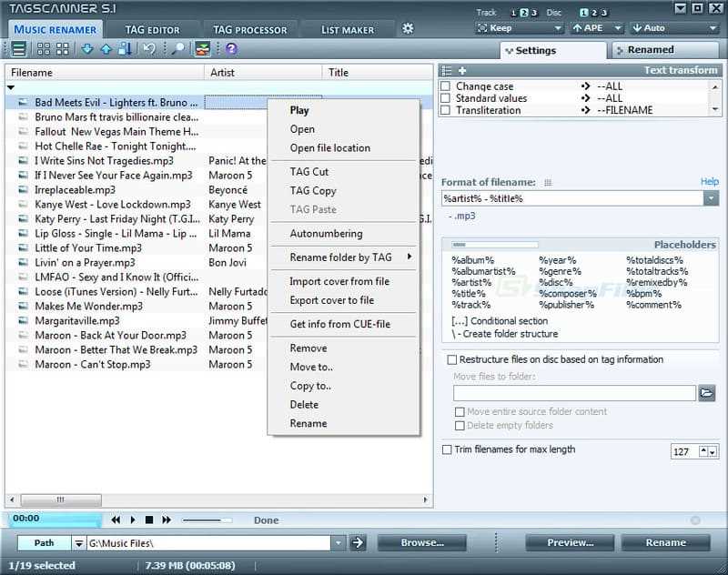Click the arrow icon in Change case row
728x575 pixels.
pos(586,86)
